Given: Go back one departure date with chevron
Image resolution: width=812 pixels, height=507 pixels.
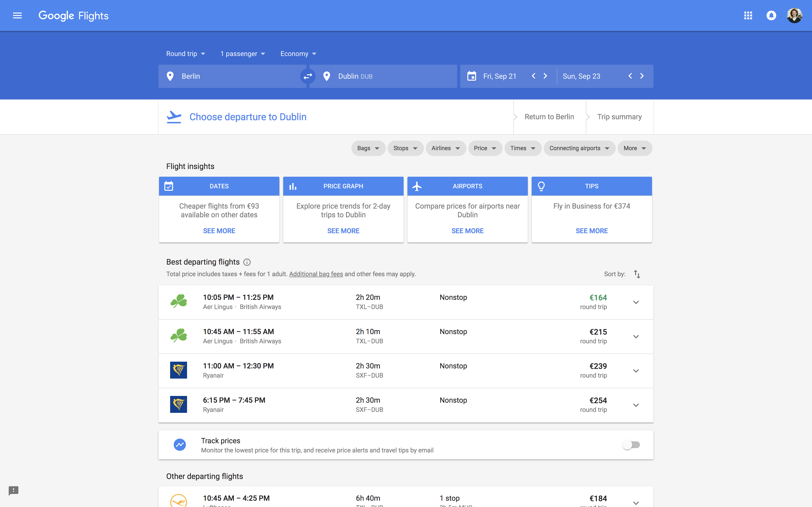Looking at the screenshot, I should [534, 76].
